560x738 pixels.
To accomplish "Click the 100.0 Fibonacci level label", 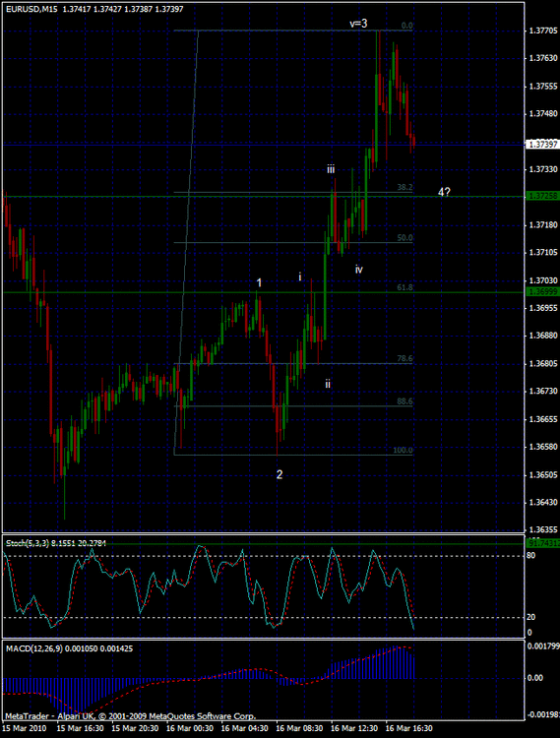I will (403, 451).
